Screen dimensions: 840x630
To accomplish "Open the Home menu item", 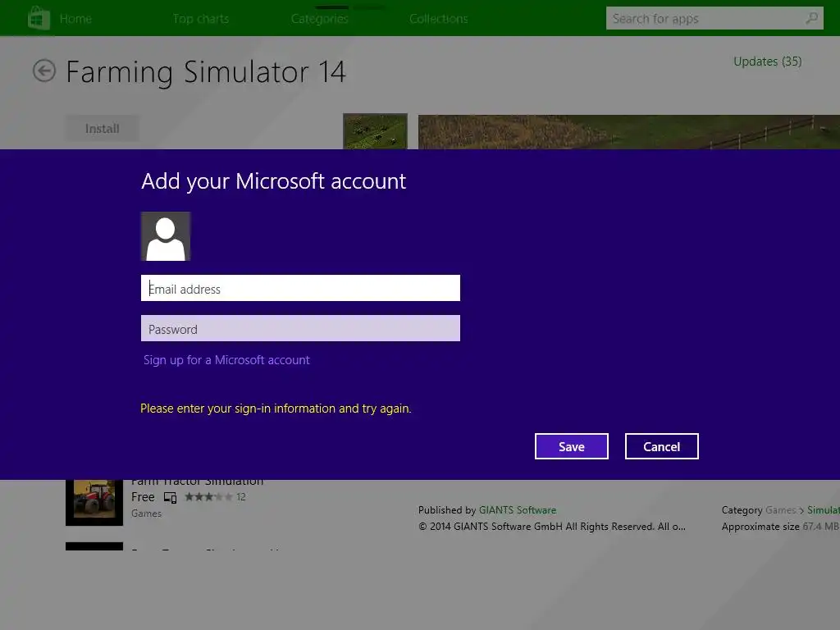I will [75, 19].
